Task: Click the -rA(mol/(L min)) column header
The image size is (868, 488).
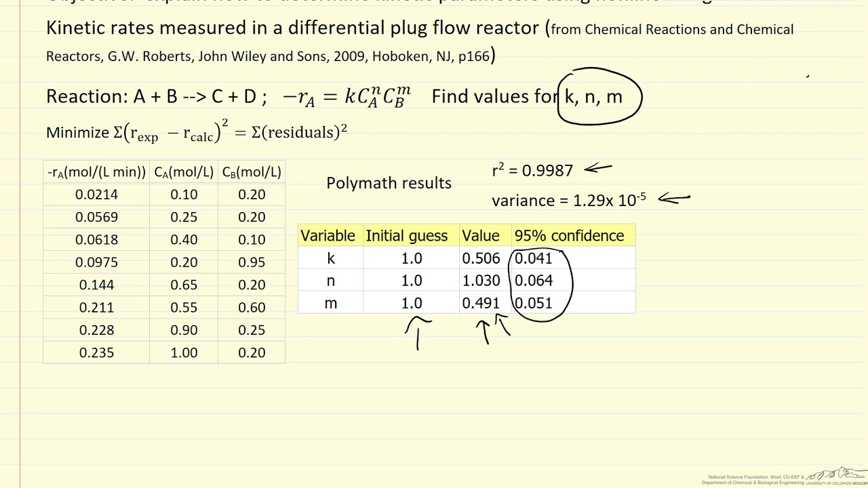Action: [96, 172]
